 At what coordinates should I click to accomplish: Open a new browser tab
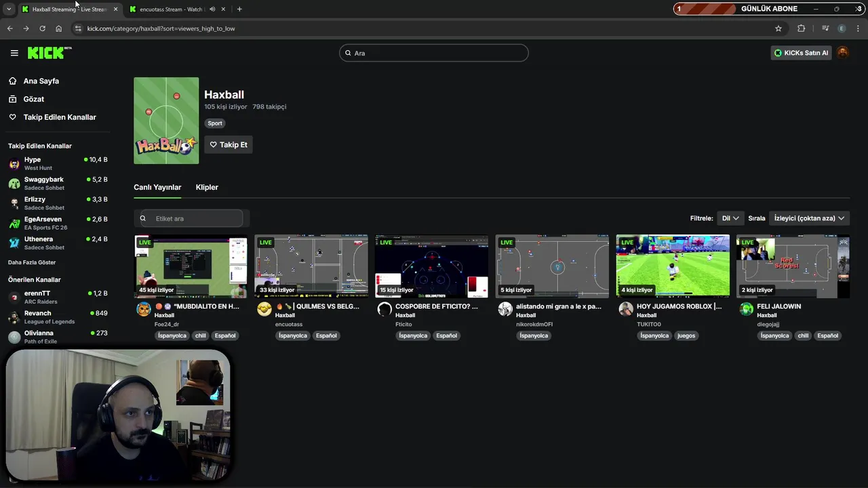239,9
